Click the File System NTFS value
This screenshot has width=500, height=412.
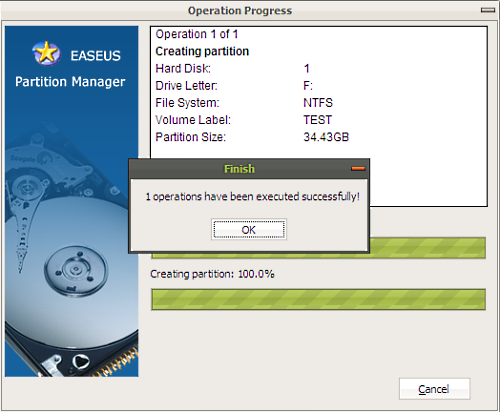[x=318, y=103]
